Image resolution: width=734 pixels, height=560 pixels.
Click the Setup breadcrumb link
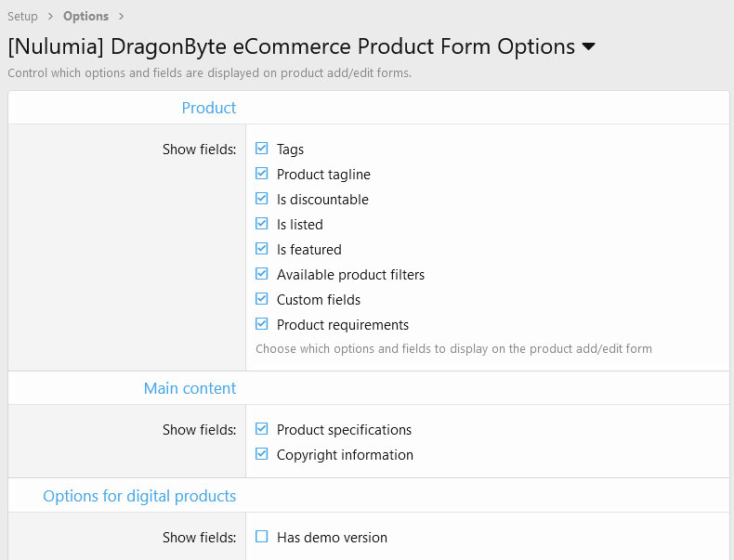[x=23, y=16]
